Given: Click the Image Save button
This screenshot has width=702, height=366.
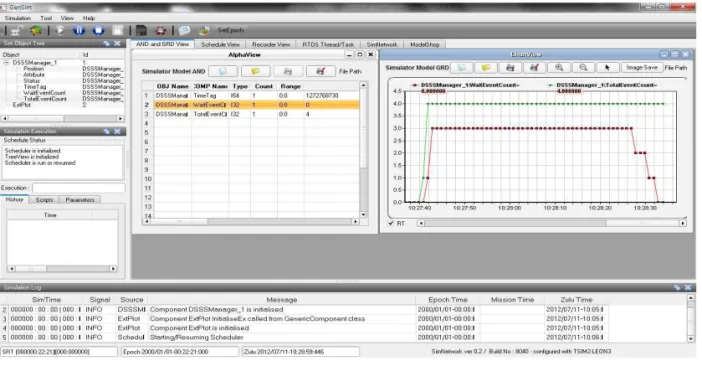Looking at the screenshot, I should pos(642,68).
